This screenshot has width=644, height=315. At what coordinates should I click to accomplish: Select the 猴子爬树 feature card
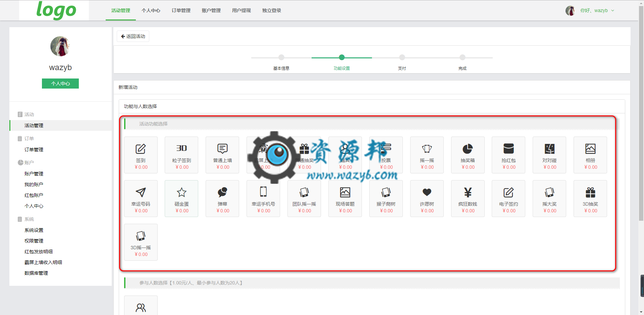tap(386, 199)
